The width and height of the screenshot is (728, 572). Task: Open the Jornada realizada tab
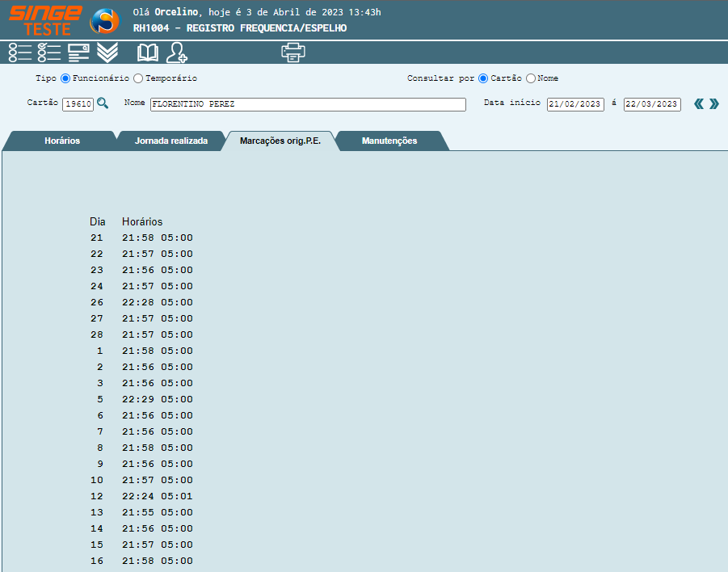coord(170,141)
